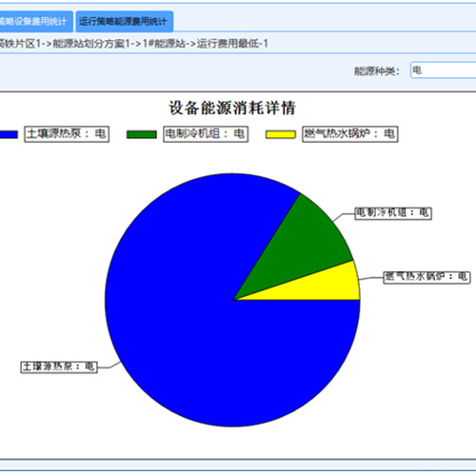Click the 能源种类 field label
The width and height of the screenshot is (476, 476).
coord(377,71)
